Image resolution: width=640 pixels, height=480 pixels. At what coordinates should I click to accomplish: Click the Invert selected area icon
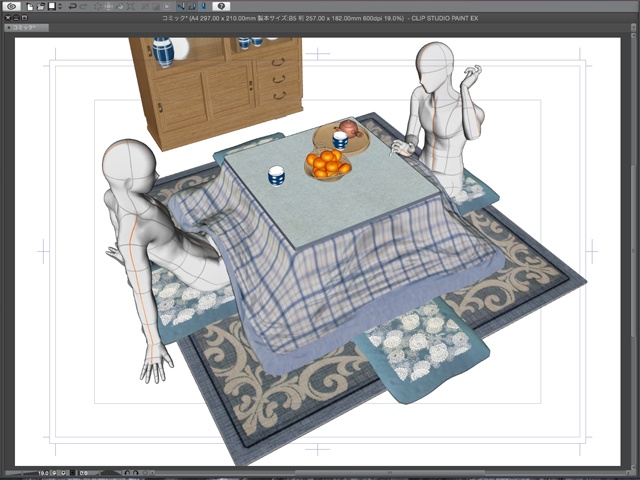point(156,7)
